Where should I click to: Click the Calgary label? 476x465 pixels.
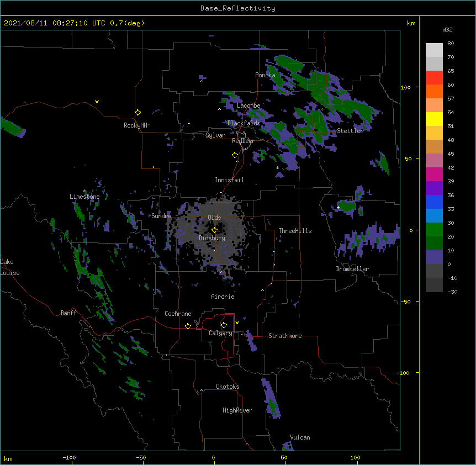pyautogui.click(x=220, y=333)
